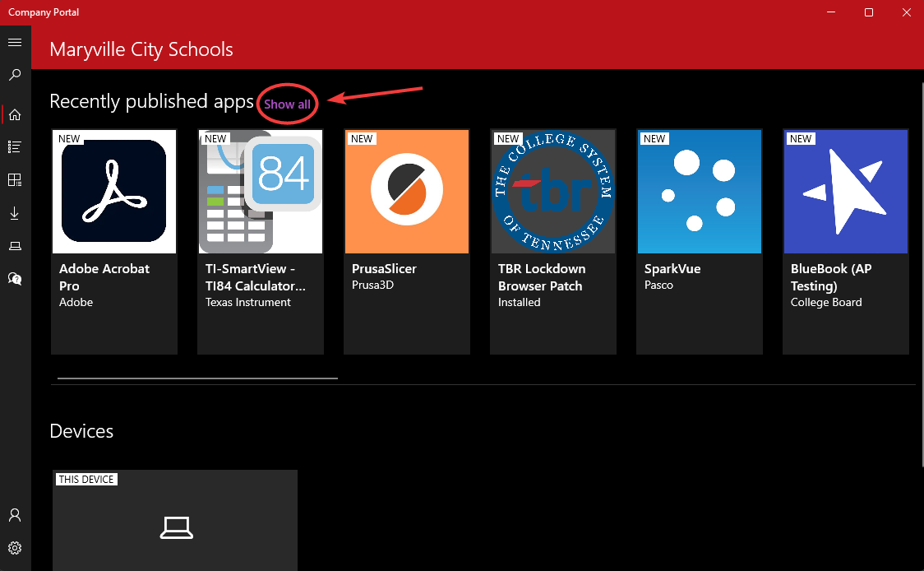Open Downloads & updates sidebar icon

coord(15,213)
